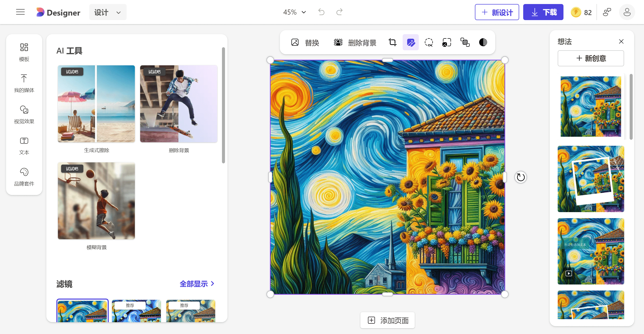Click the 试试吧 badge on 生成式擦除
This screenshot has height=334, width=644.
72,72
